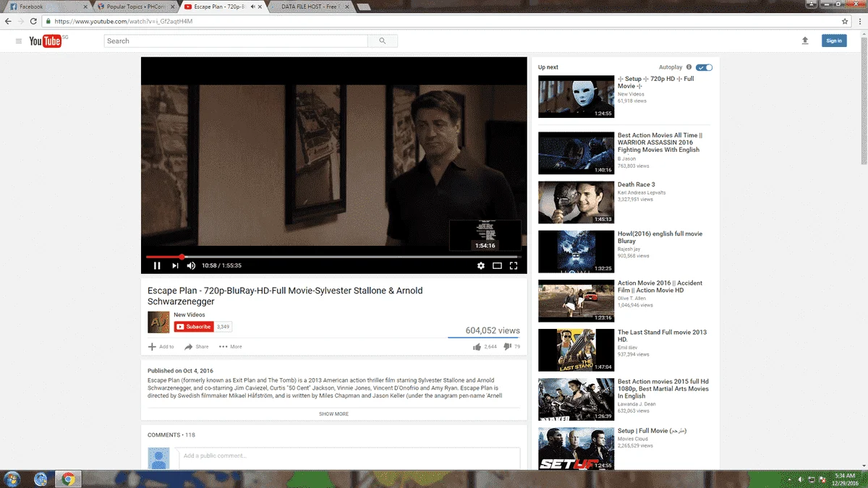Click New Videos channel name under title
This screenshot has width=868, height=488.
tap(190, 314)
